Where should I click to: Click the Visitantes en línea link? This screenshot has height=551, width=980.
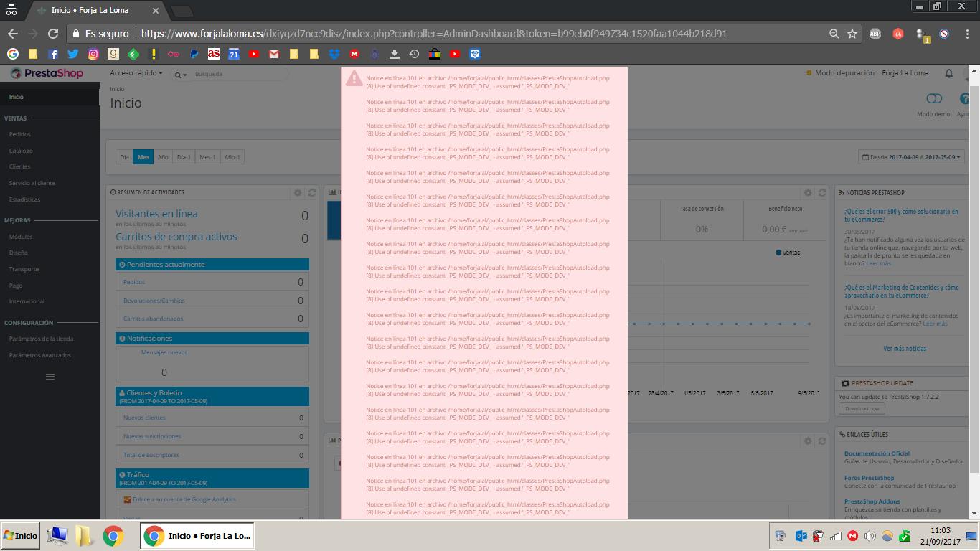pos(156,214)
